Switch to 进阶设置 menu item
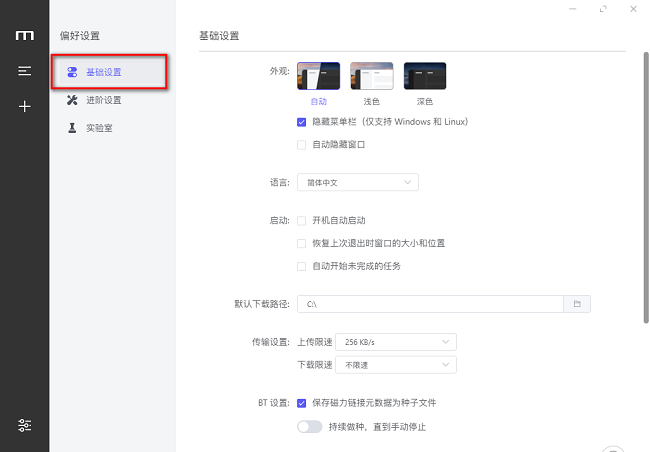 pyautogui.click(x=103, y=100)
